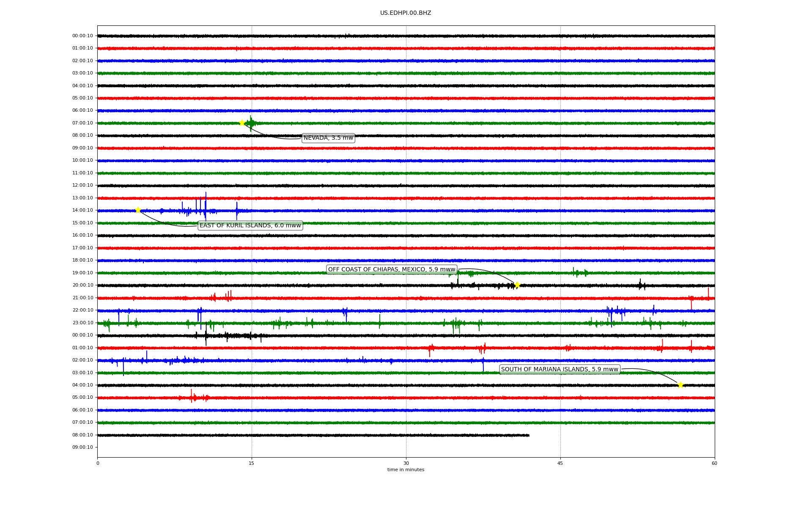Viewport: 812px width, 508px height.
Task: Click the x-axis tick label 15
Action: (x=252, y=463)
